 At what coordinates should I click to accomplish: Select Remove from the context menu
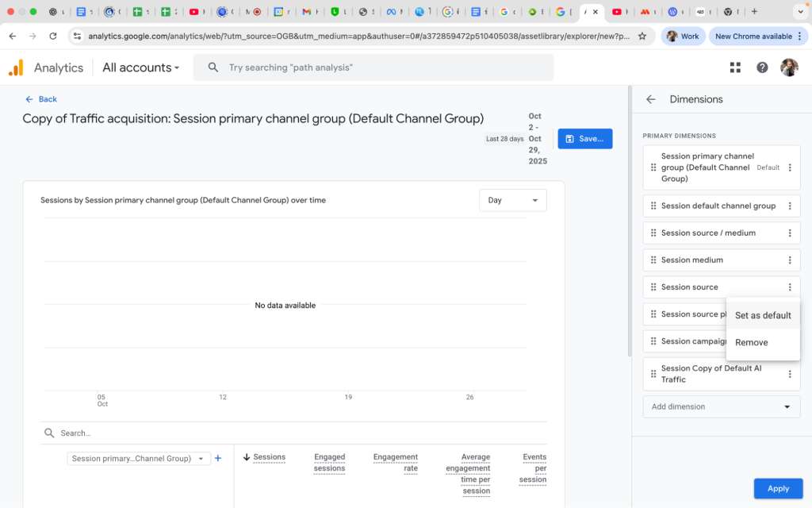pyautogui.click(x=752, y=343)
